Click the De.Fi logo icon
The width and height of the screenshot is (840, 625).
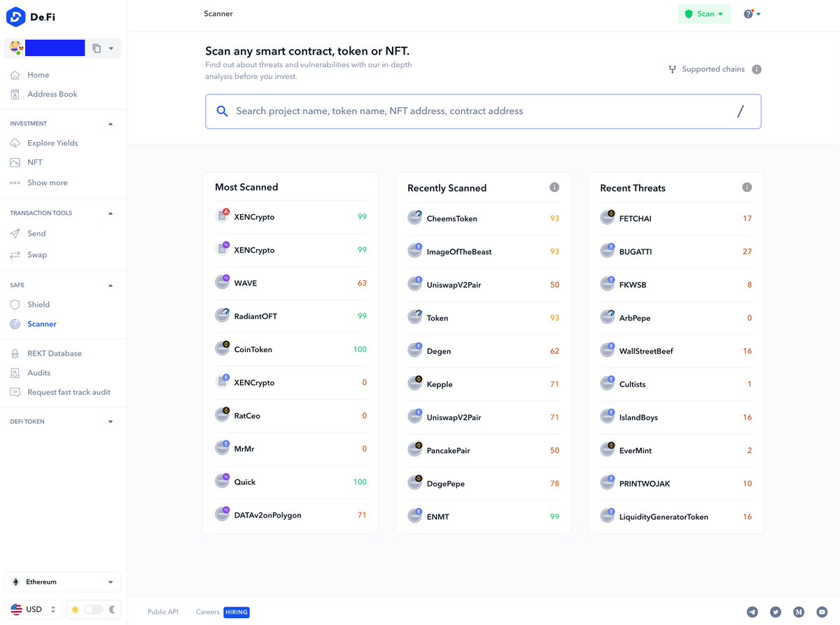tap(15, 17)
